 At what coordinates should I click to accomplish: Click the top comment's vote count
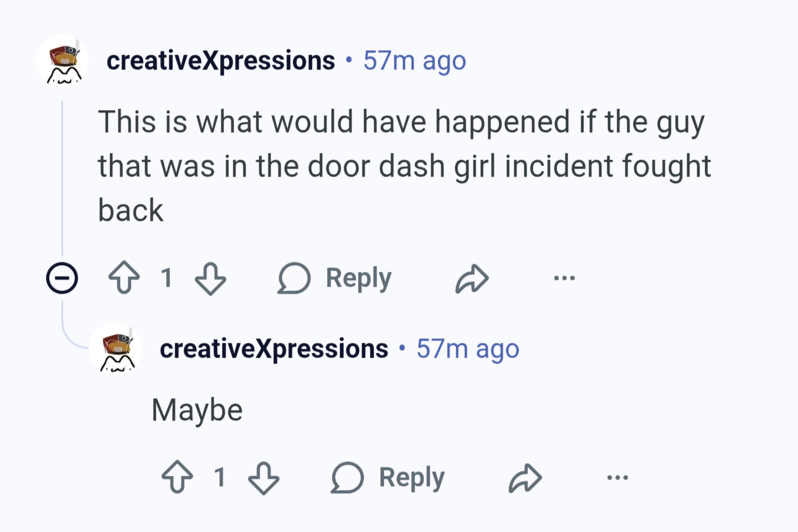pos(167,278)
